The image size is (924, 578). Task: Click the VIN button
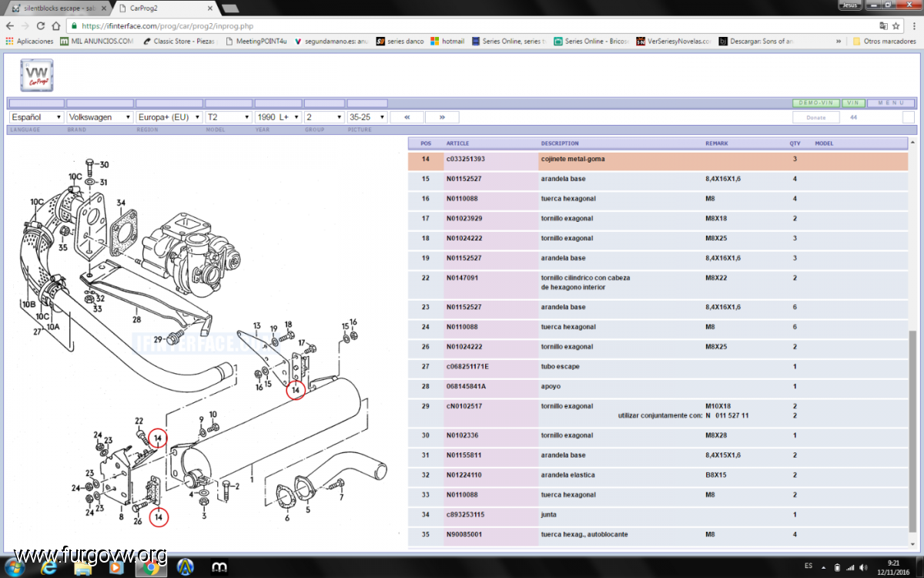852,102
